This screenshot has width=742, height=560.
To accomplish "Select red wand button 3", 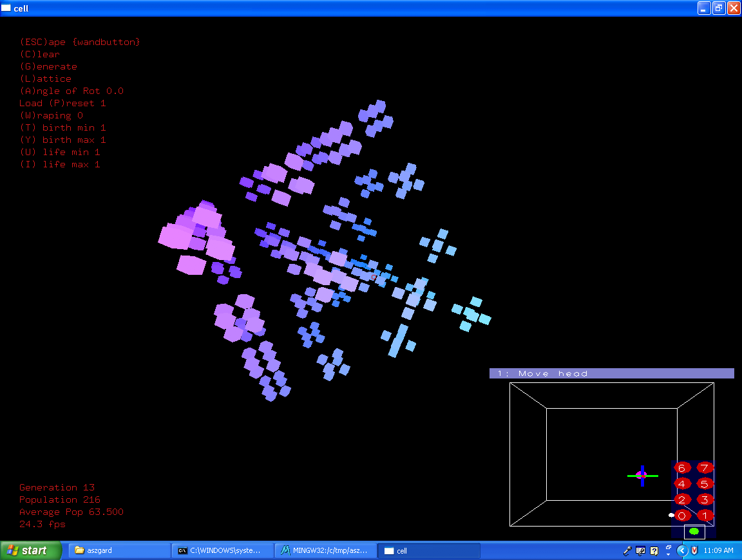I will (705, 499).
